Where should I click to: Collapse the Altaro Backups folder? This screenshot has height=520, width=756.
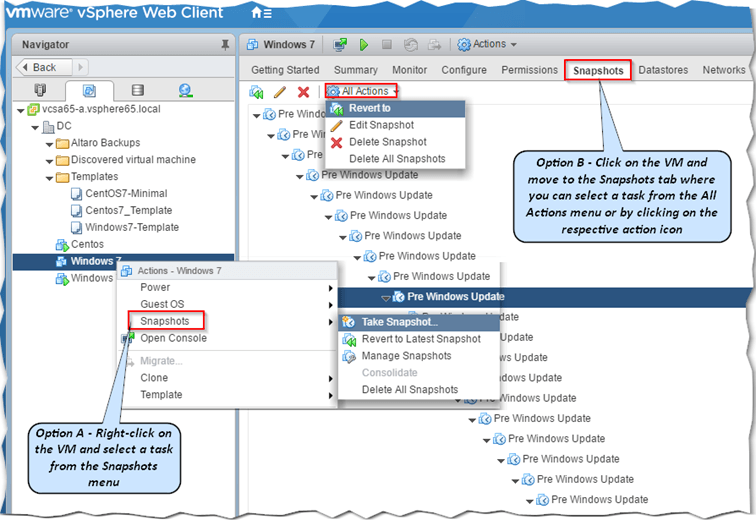coord(49,145)
